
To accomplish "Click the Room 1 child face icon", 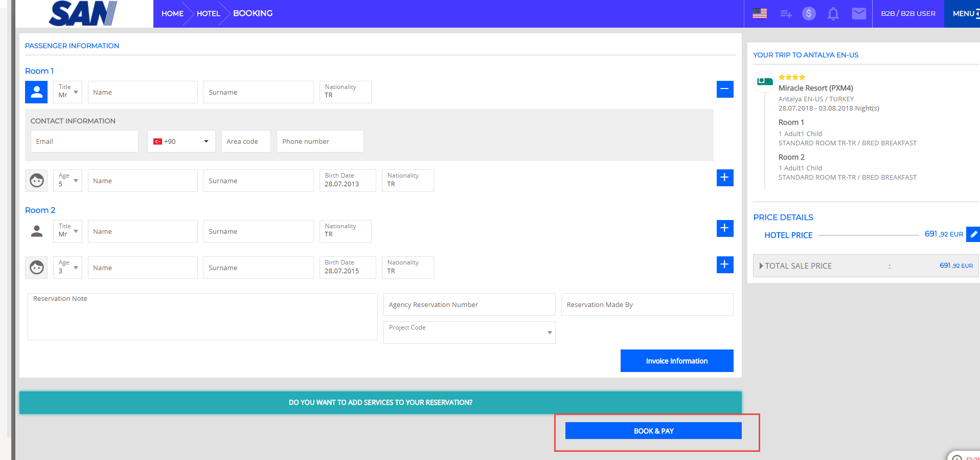I will click(x=36, y=181).
